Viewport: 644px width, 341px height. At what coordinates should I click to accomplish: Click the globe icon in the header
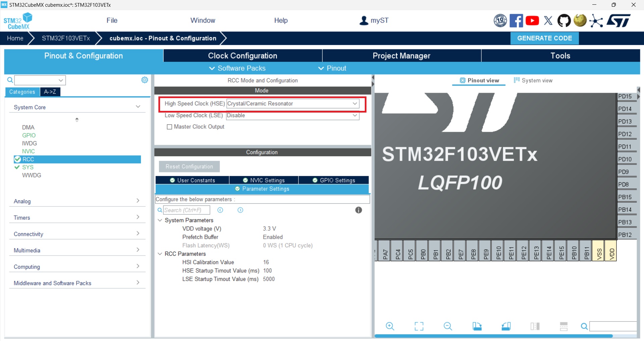[x=580, y=20]
